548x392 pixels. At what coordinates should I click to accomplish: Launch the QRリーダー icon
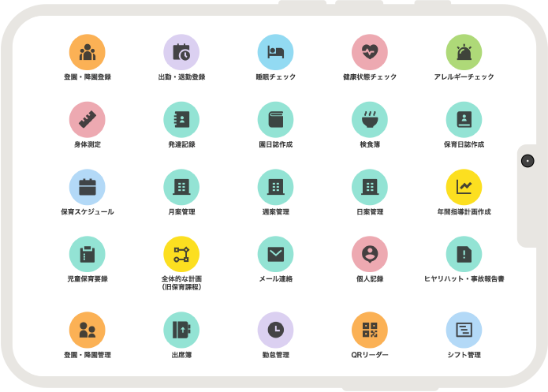click(370, 330)
